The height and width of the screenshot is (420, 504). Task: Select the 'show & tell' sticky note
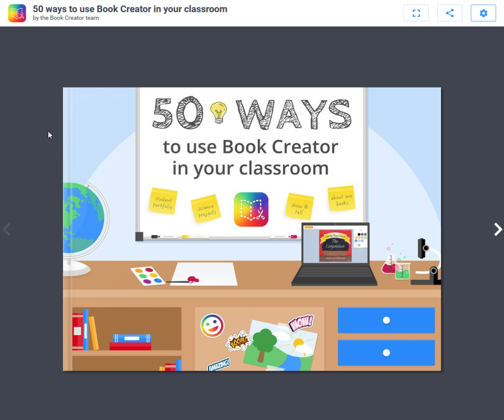[299, 207]
